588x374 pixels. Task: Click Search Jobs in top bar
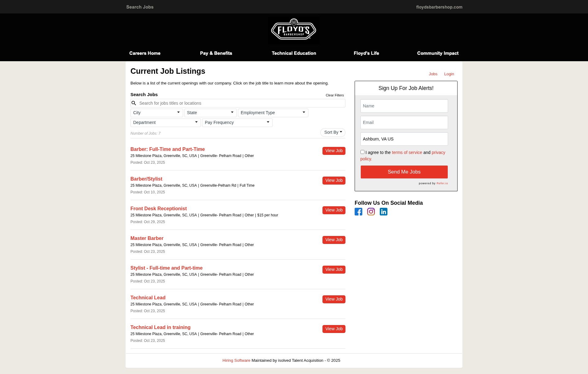pyautogui.click(x=140, y=7)
